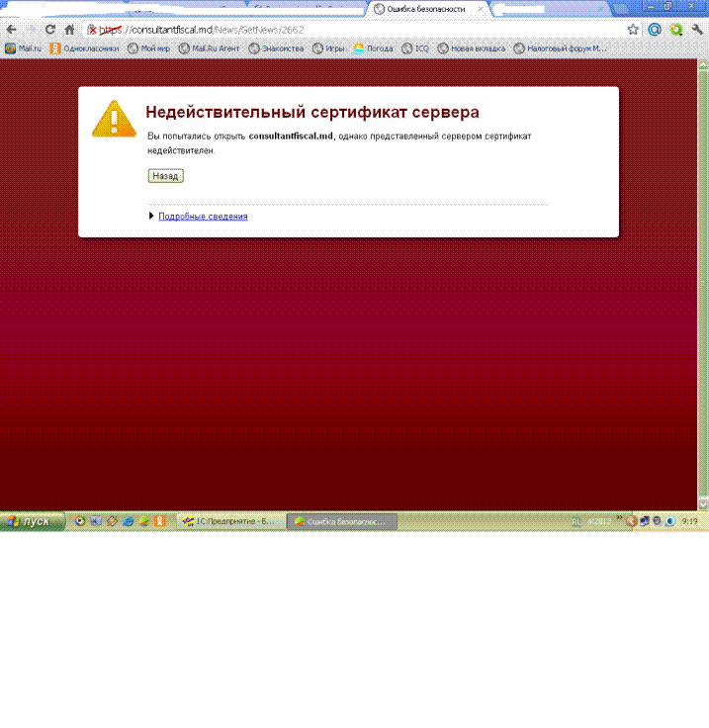Open Знакомства bookmark
This screenshot has width=709, height=728.
point(276,48)
